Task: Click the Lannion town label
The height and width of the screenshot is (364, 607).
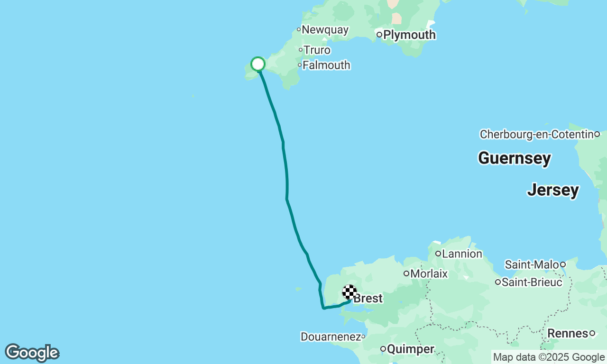Action: point(462,254)
